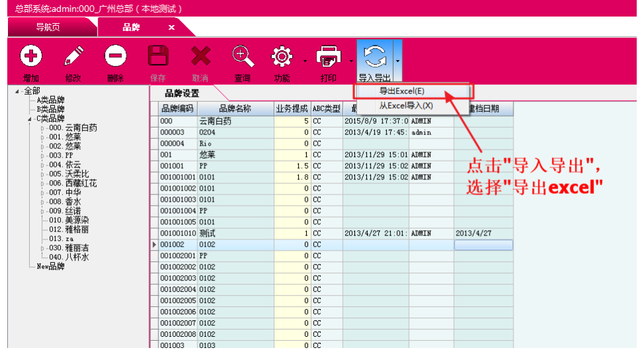Screen dimensions: 644x350
Task: Select New品牌 in the brand tree
Action: [50, 267]
